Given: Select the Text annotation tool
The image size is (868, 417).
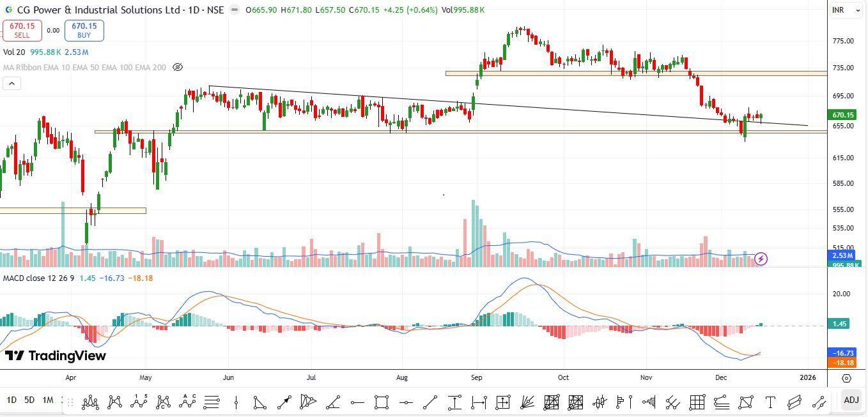Looking at the screenshot, I should 770,402.
